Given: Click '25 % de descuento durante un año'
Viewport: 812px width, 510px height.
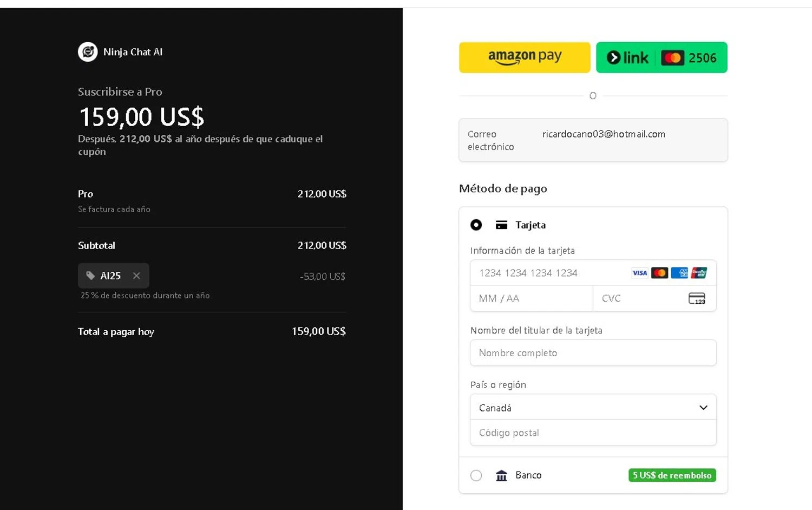Looking at the screenshot, I should 145,295.
